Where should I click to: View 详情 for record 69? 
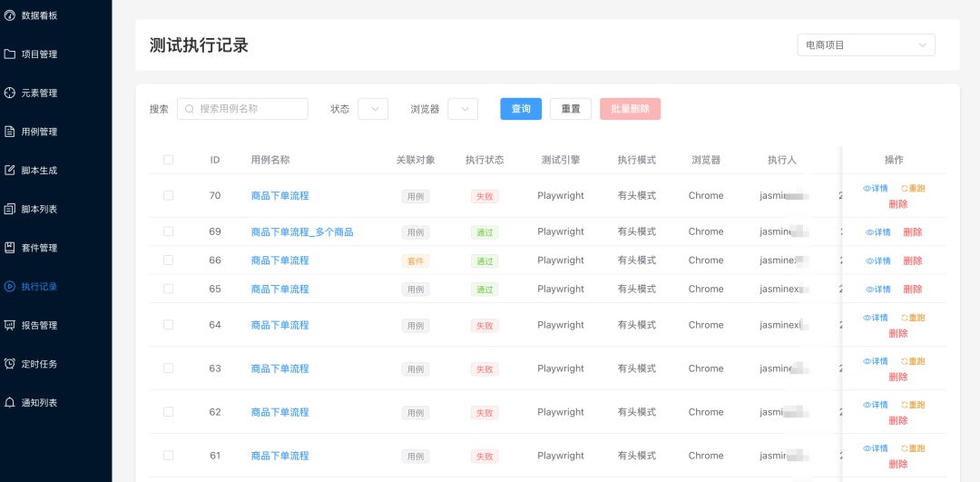point(878,232)
